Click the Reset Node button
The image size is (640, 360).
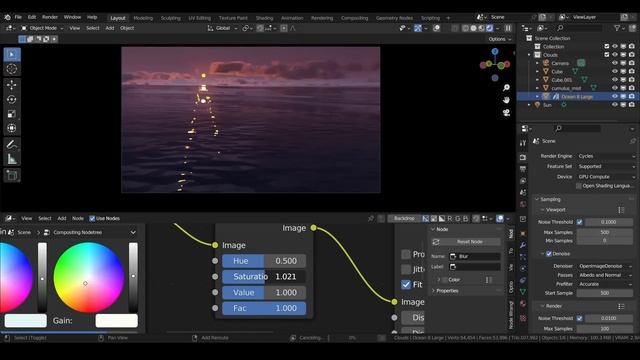tap(466, 242)
